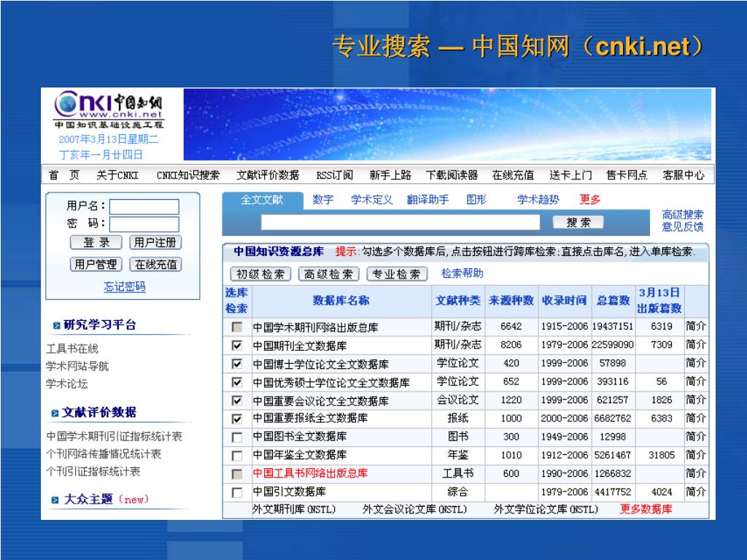Screen dimensions: 747x560
Task: Open the 客服中心 menu item
Action: [684, 175]
